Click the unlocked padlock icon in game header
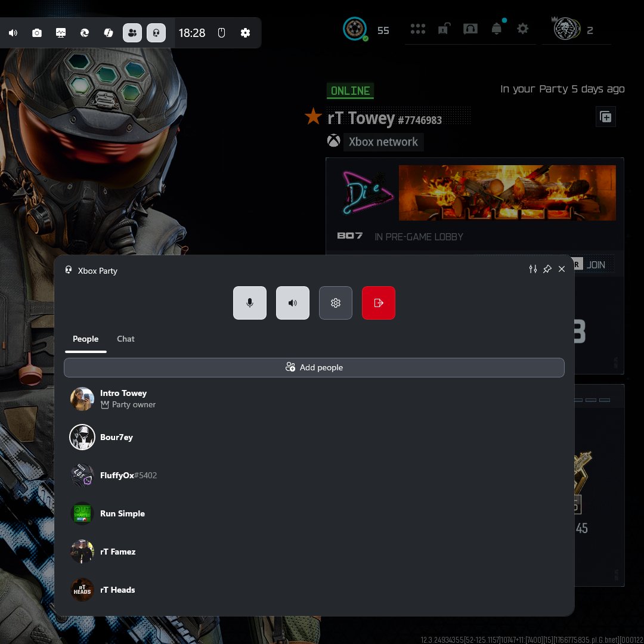This screenshot has width=644, height=644. point(444,29)
